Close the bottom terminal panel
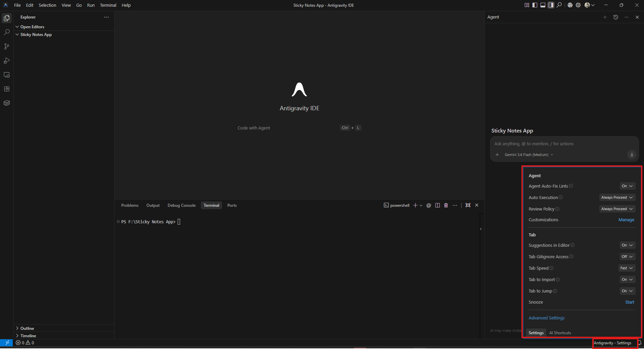 pyautogui.click(x=477, y=205)
